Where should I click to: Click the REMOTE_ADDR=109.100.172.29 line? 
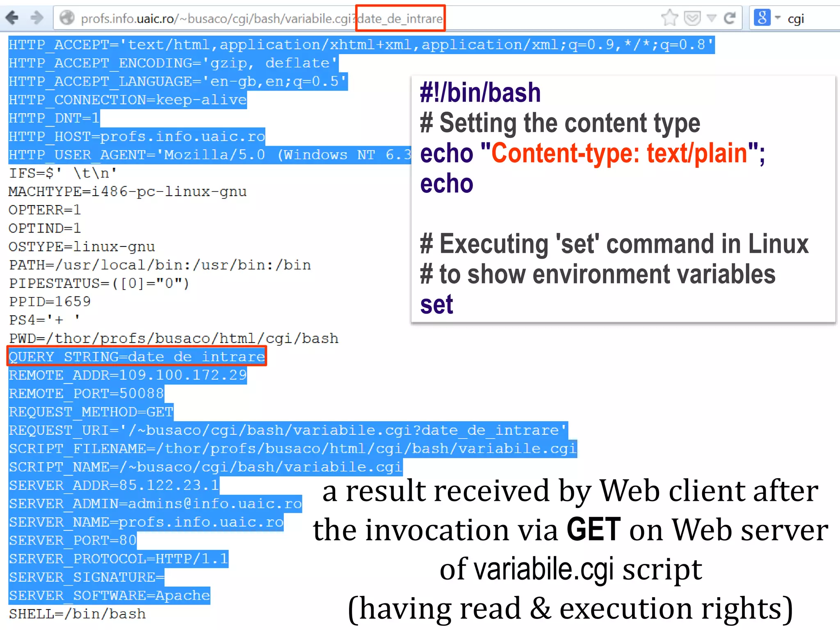click(x=128, y=375)
